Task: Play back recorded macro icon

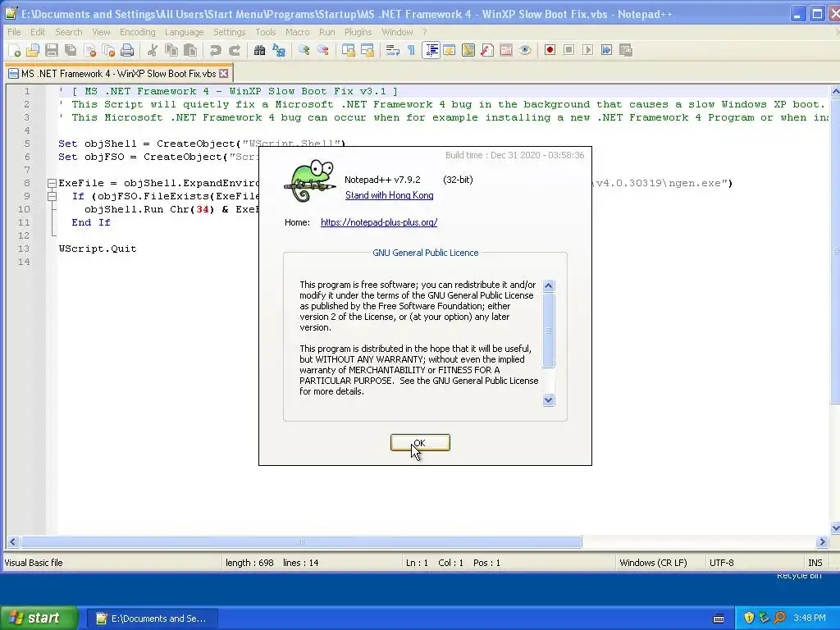Action: [x=587, y=50]
